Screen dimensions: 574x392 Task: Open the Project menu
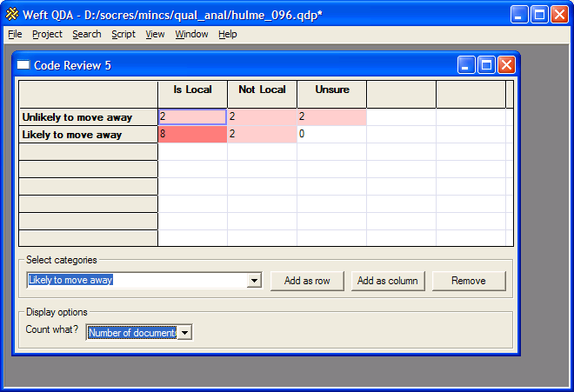[x=47, y=34]
